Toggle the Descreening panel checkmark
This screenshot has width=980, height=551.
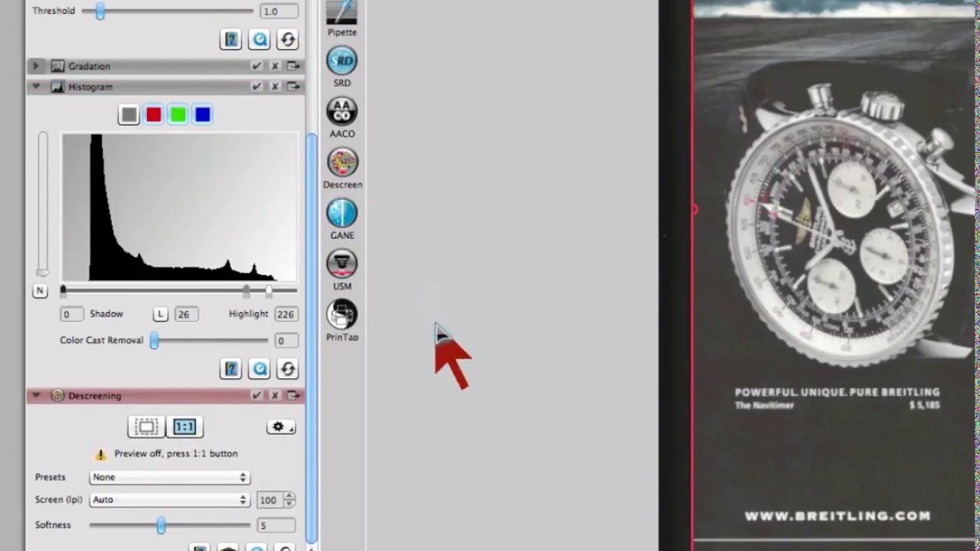coord(256,396)
